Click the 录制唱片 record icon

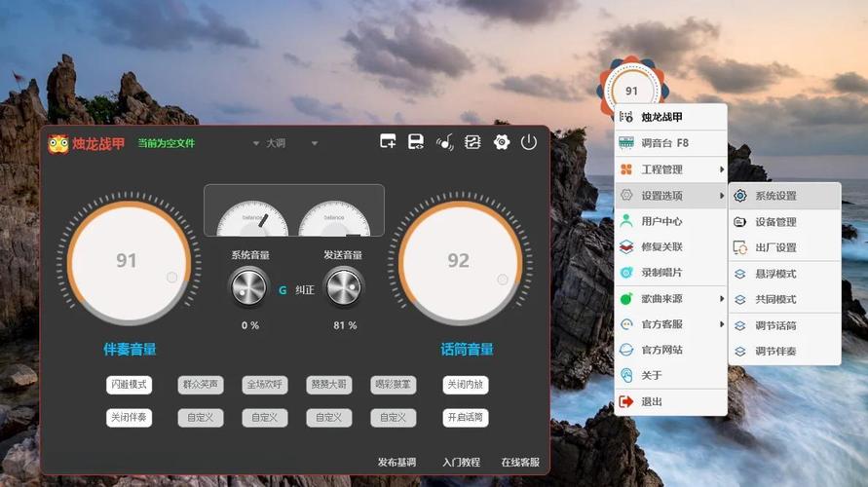tap(626, 273)
